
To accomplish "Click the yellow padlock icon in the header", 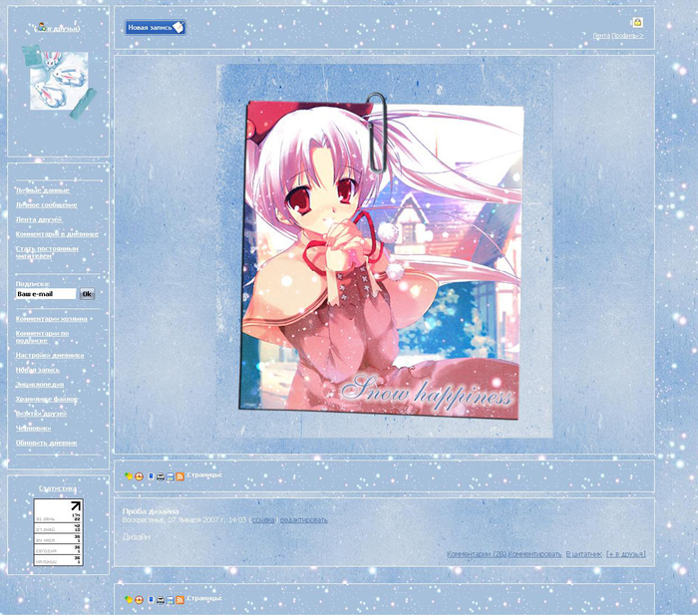I will pyautogui.click(x=637, y=22).
